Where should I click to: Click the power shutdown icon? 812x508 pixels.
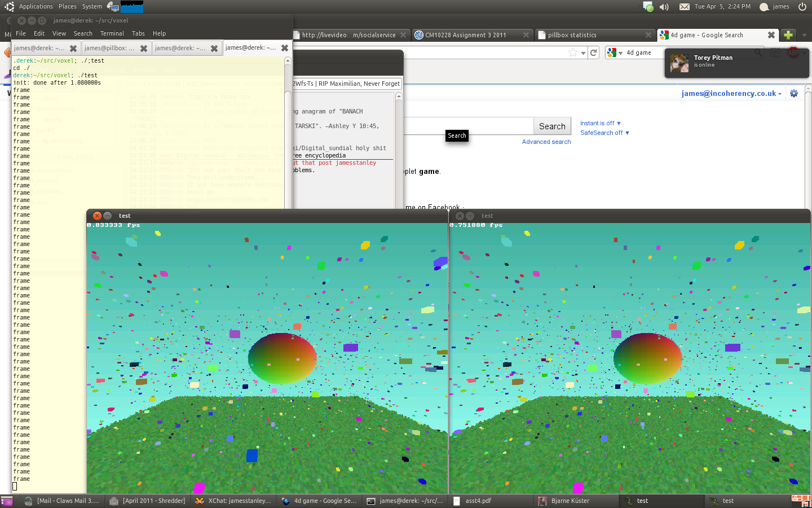(802, 7)
